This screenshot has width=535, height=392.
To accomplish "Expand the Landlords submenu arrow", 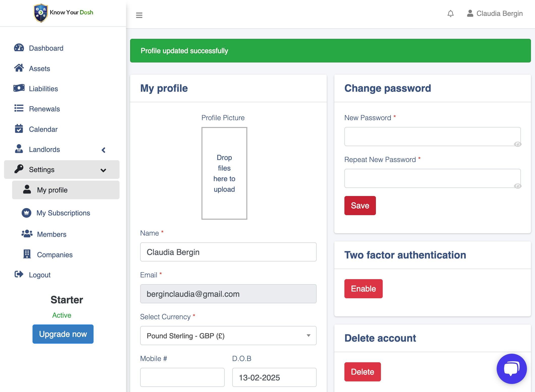I will 103,150.
